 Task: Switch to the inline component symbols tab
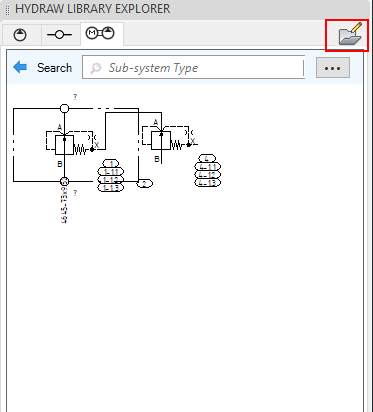tap(60, 35)
